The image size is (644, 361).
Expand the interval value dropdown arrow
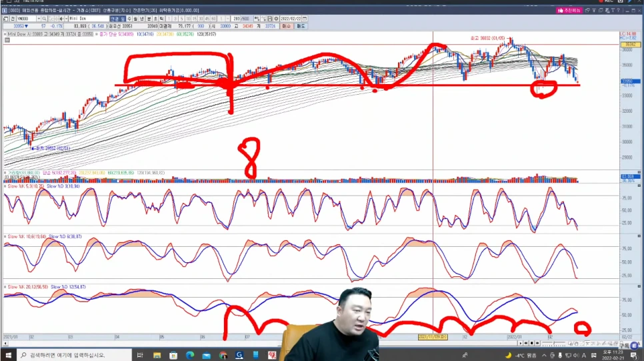pyautogui.click(x=227, y=19)
